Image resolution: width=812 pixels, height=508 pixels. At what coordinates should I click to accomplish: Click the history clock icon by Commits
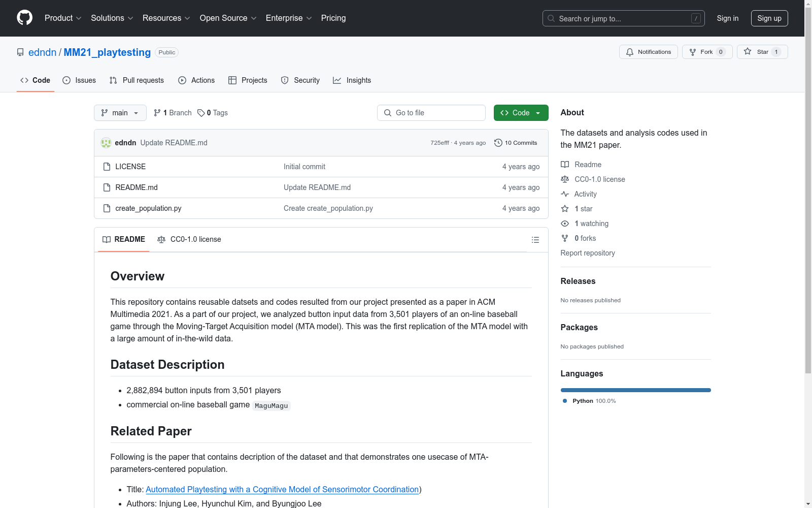pyautogui.click(x=498, y=143)
